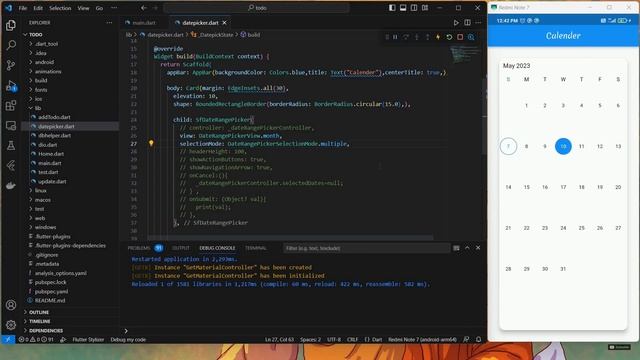Close the bottom panel
This screenshot has width=640, height=360.
click(478, 248)
